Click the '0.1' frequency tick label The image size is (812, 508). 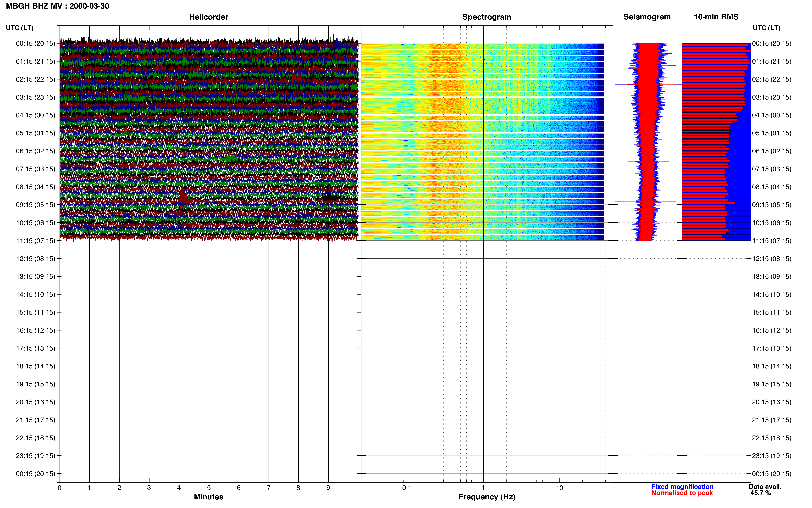[x=407, y=488]
